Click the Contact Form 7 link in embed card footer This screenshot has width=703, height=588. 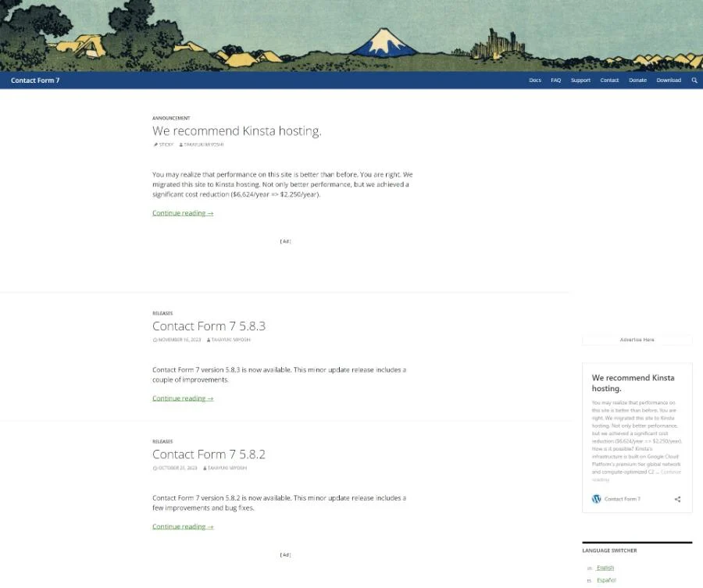(x=623, y=499)
